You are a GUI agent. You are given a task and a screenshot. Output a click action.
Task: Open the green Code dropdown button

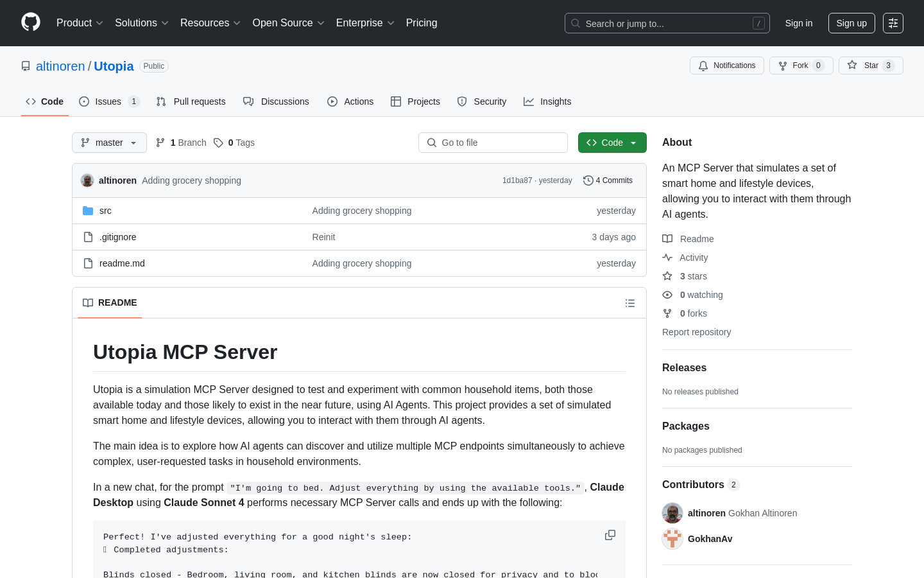612,143
